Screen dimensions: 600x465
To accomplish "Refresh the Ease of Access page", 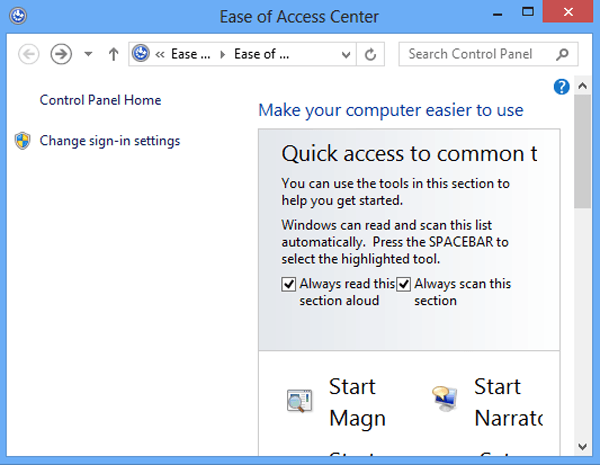I will coord(370,54).
